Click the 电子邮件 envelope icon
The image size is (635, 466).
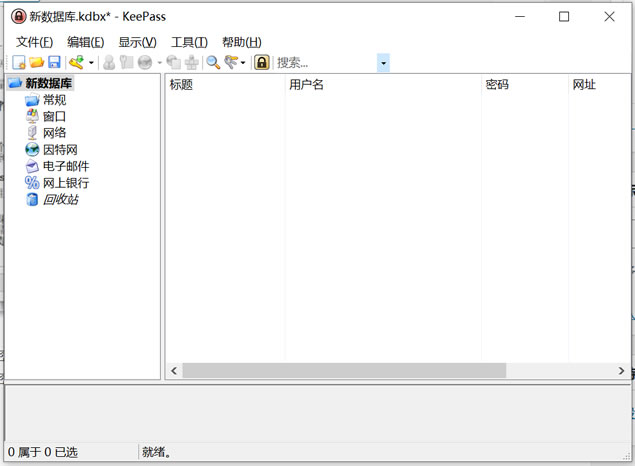click(32, 166)
